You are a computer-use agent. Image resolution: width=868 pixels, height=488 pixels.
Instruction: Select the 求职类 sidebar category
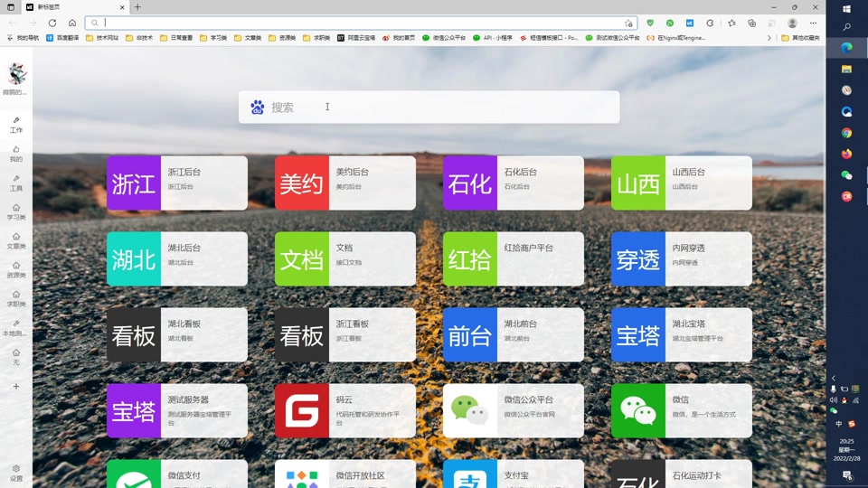(16, 299)
